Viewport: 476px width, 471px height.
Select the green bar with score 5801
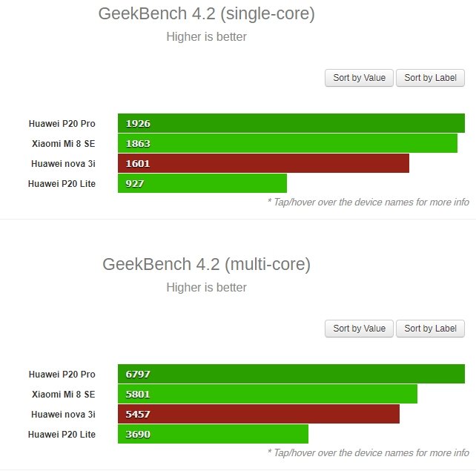click(267, 394)
